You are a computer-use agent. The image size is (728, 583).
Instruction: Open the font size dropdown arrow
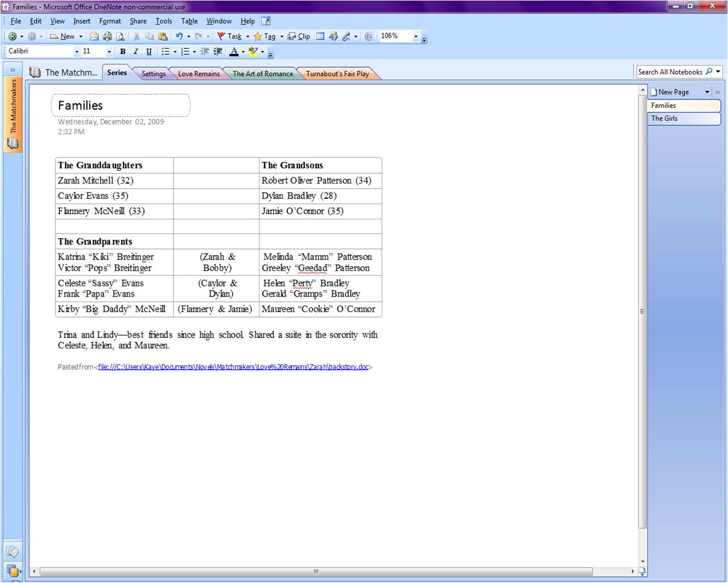[x=109, y=52]
